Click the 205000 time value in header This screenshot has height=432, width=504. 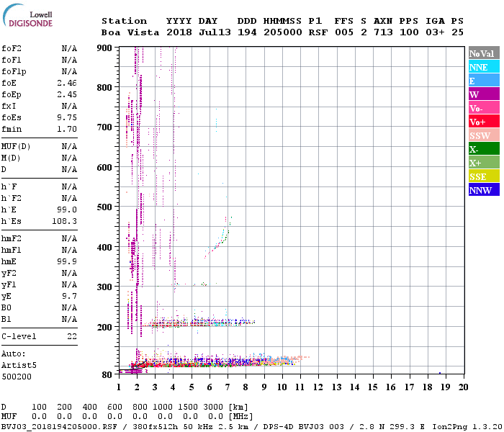283,32
